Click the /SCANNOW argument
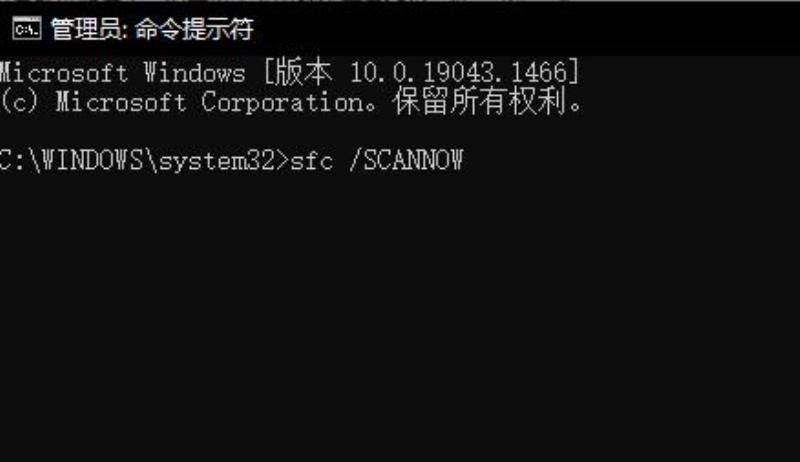800x462 pixels. click(x=407, y=161)
